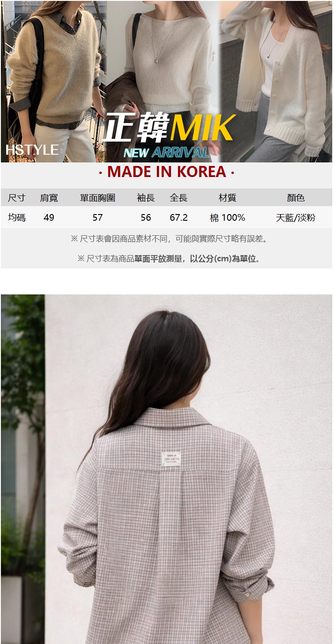Open the plaid shirt back-view photo
This screenshot has width=334, height=644.
tap(167, 469)
